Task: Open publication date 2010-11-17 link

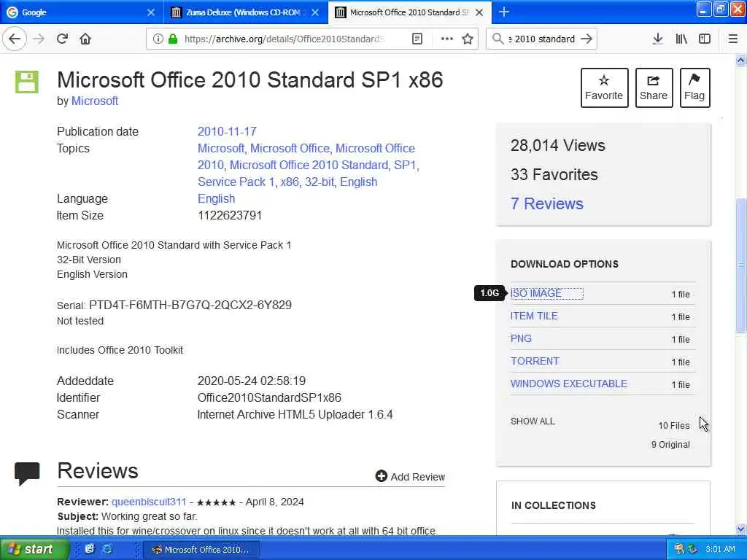Action: click(227, 131)
